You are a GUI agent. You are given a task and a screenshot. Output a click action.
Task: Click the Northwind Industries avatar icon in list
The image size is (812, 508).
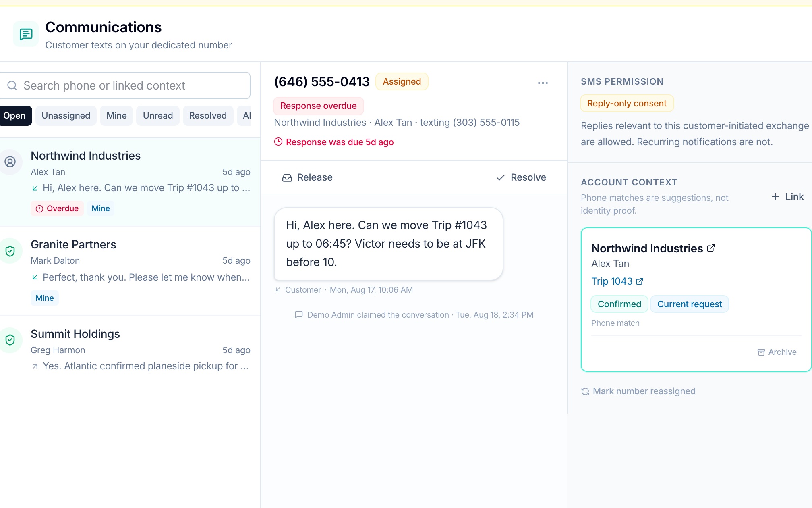pyautogui.click(x=10, y=162)
